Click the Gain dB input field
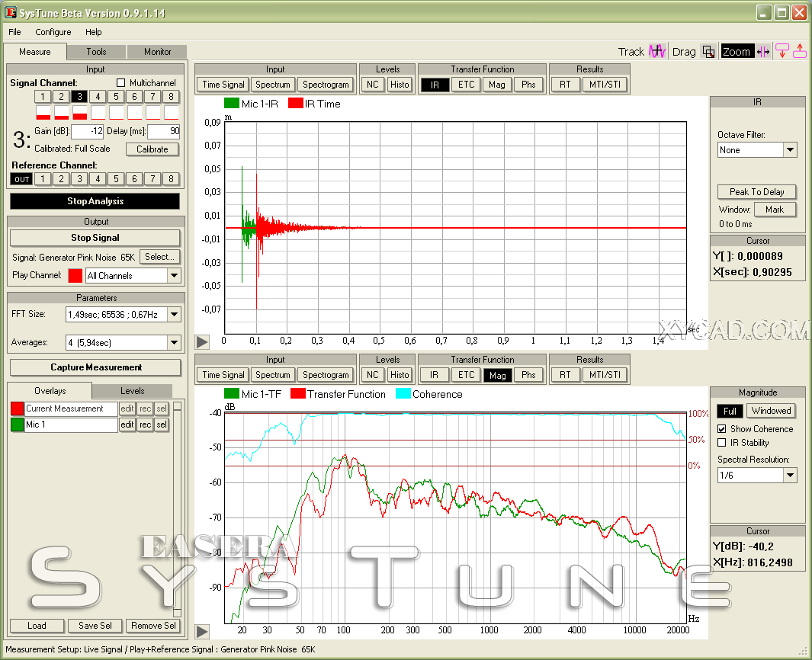Image resolution: width=812 pixels, height=660 pixels. pos(88,132)
